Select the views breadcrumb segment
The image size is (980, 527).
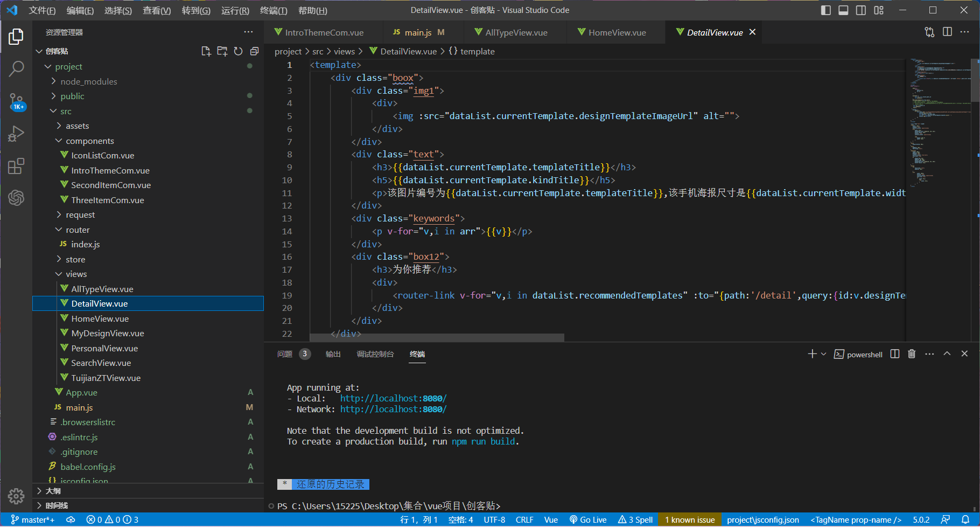pyautogui.click(x=344, y=51)
